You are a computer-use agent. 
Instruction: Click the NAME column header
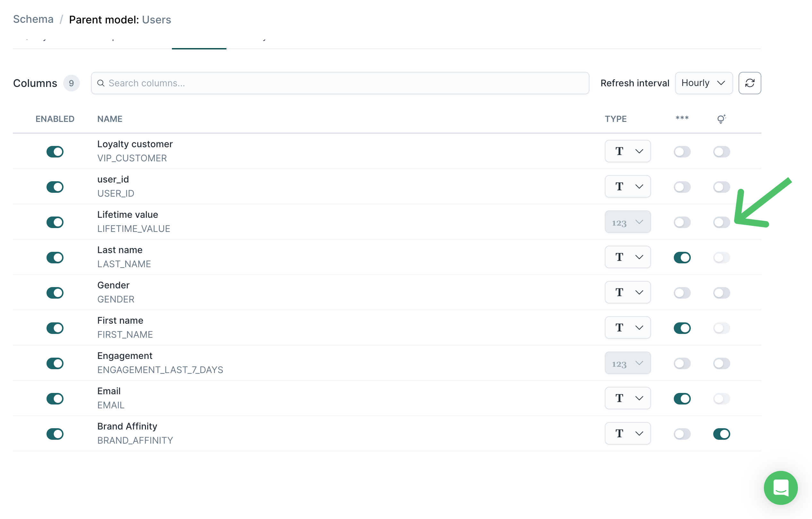110,119
